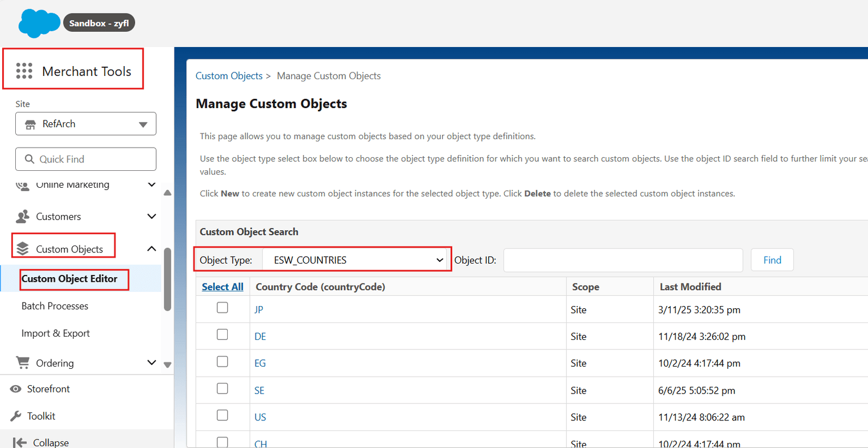Open the RefArch site dropdown
The image size is (868, 448).
point(86,124)
